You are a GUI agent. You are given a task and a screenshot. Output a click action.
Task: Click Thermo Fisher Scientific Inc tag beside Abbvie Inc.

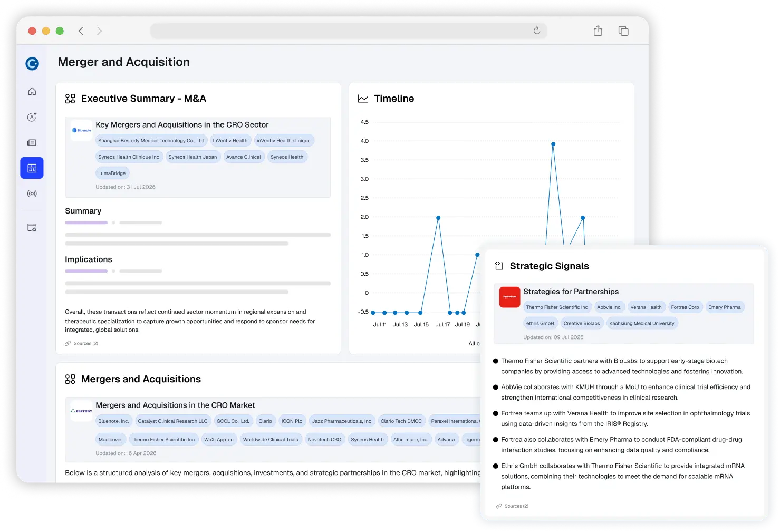(x=557, y=307)
